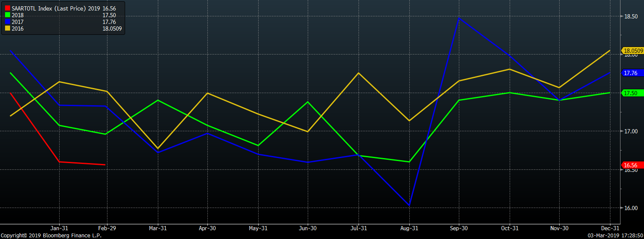Screen dimensions: 644x239
Task: Click the red 2019 legend color swatch
Action: [8, 8]
